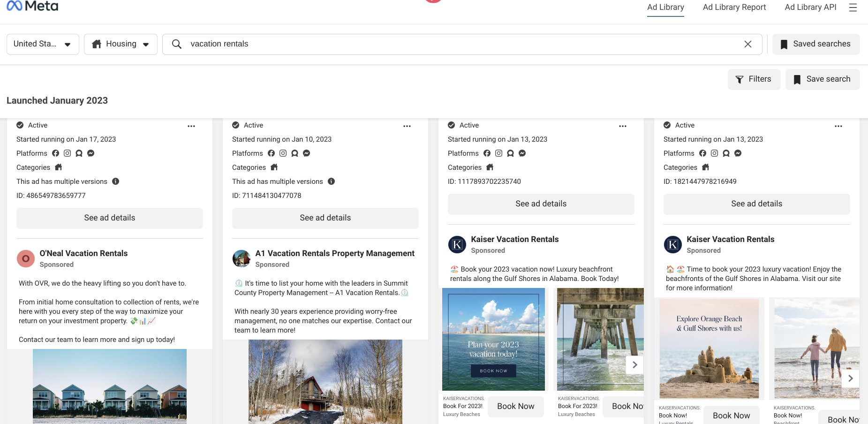Image resolution: width=868 pixels, height=424 pixels.
Task: See ad details for ad ID 1117893702235740
Action: point(541,204)
